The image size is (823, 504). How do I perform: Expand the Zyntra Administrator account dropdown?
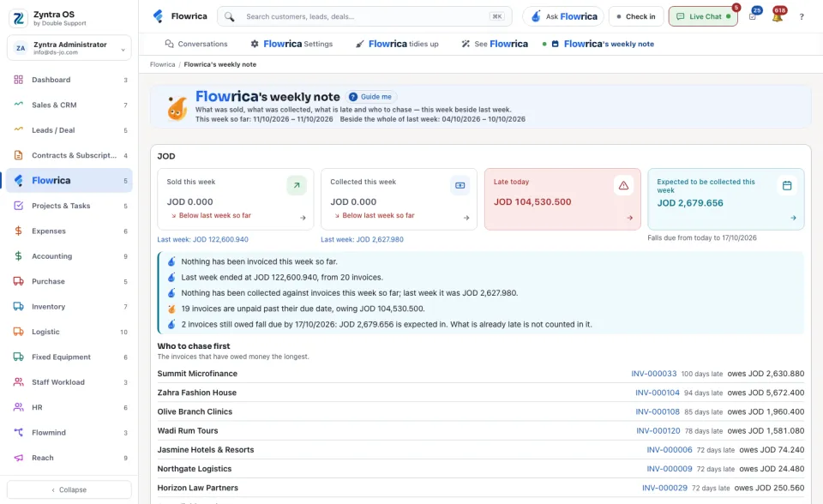click(x=69, y=48)
